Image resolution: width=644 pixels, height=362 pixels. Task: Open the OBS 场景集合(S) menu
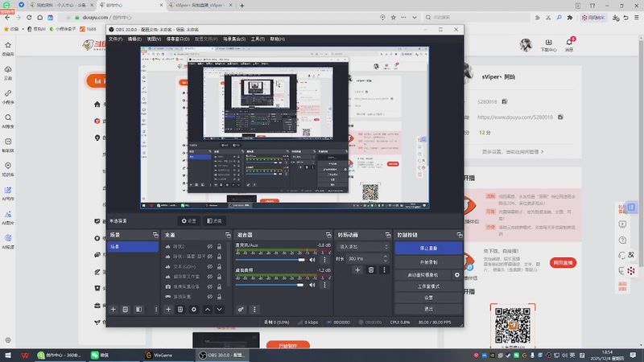point(234,39)
